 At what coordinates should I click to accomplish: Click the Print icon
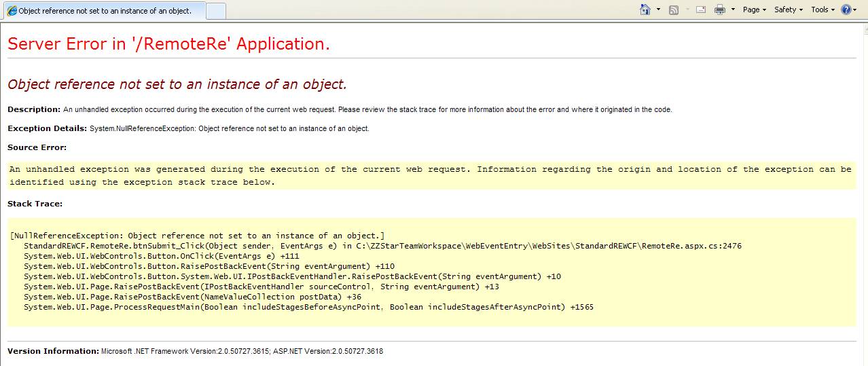point(720,10)
